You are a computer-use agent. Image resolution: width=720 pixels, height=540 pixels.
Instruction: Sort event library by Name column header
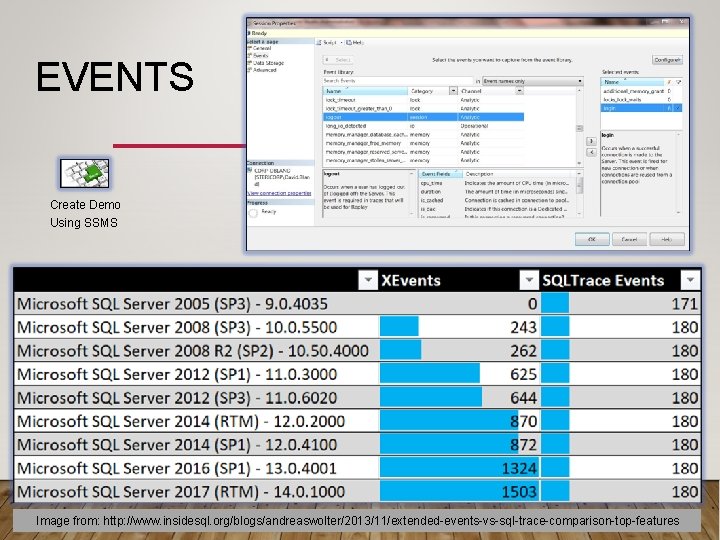[365, 91]
